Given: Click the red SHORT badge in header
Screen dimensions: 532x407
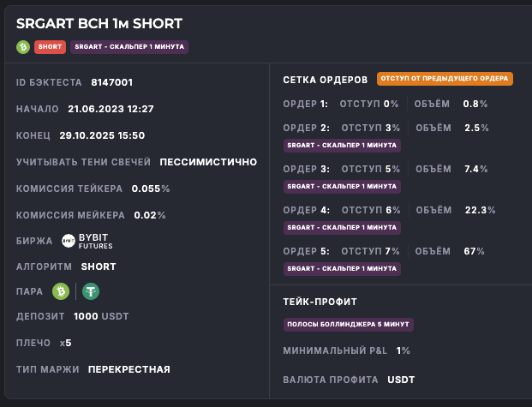Looking at the screenshot, I should [51, 46].
